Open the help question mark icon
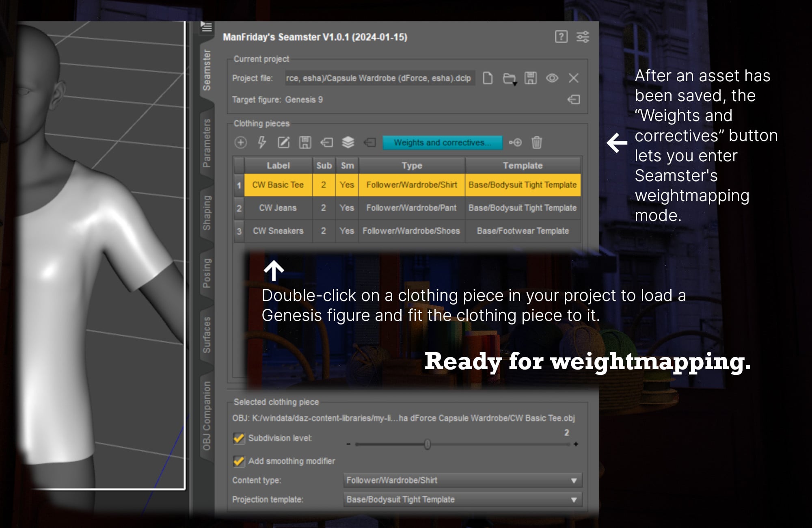Screen dimensions: 812x528 coord(561,37)
